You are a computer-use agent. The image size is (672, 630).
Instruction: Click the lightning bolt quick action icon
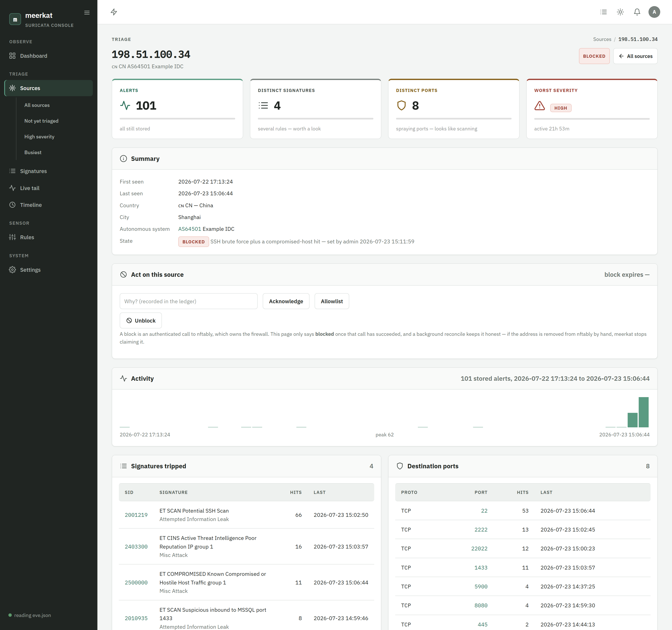pyautogui.click(x=114, y=12)
